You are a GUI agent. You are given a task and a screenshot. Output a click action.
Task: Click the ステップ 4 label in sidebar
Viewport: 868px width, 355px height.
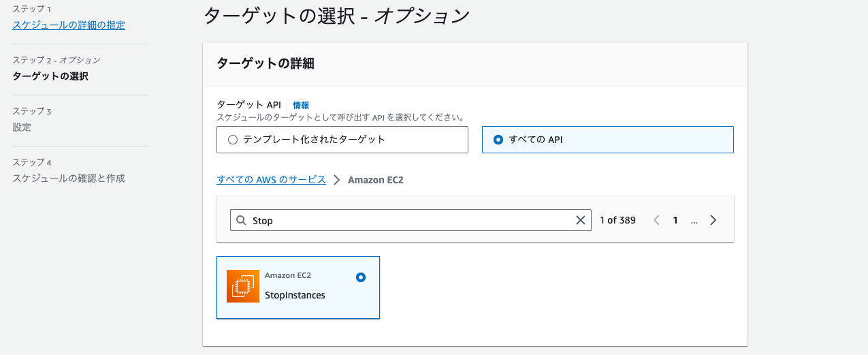(32, 162)
